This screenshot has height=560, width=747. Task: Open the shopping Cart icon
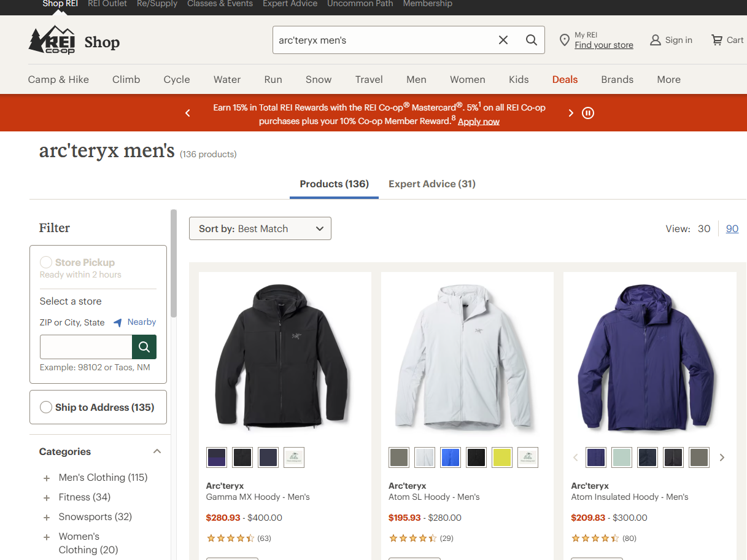click(717, 40)
